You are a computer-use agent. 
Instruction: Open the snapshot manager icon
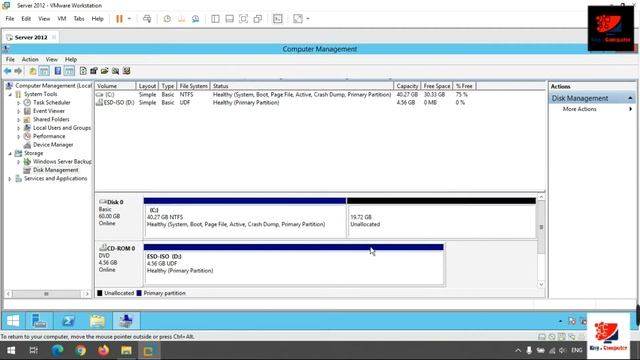pos(196,19)
